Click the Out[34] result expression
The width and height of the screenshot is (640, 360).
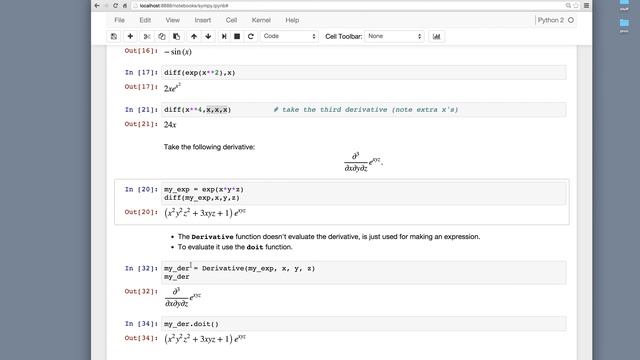205,339
